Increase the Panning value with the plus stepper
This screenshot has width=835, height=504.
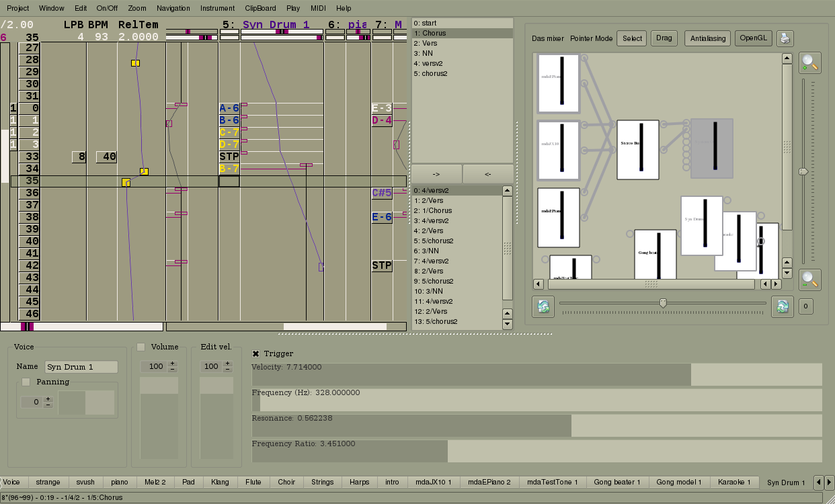(48, 399)
